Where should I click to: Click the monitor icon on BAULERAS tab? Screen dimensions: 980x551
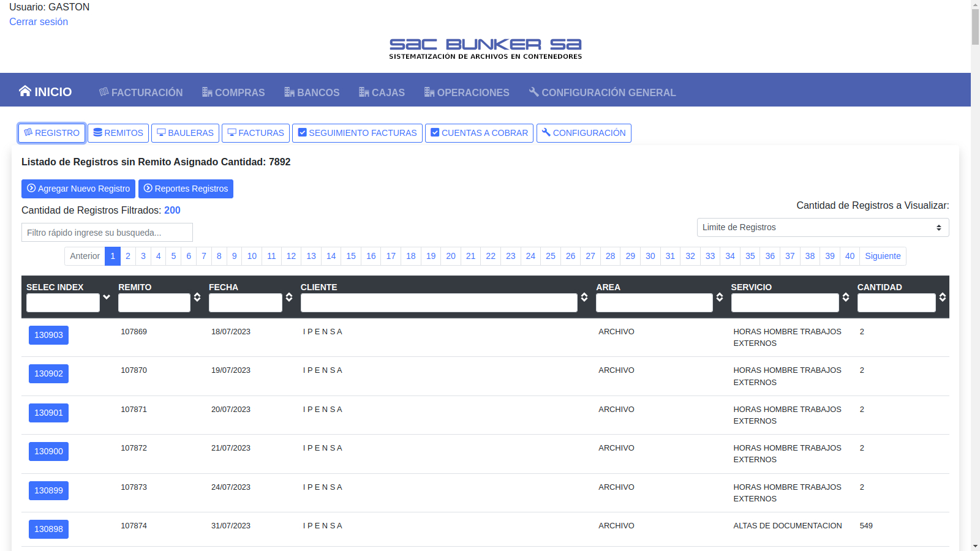tap(161, 132)
